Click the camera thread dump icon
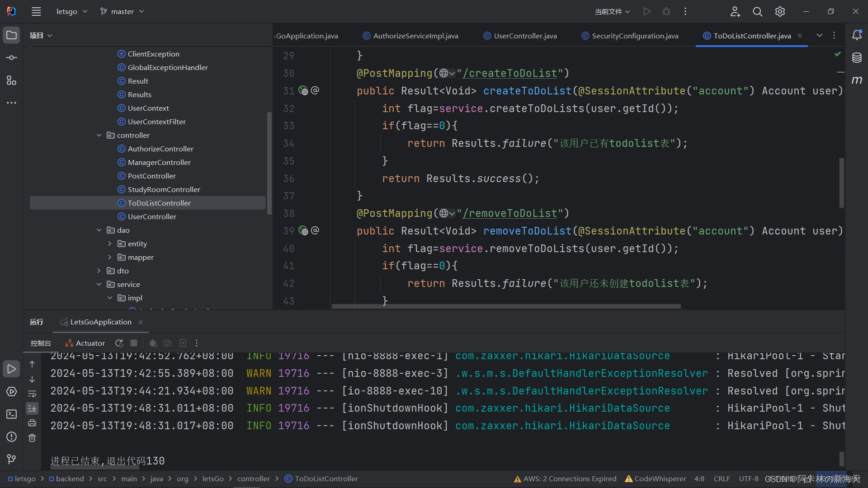The width and height of the screenshot is (868, 488). point(167,343)
